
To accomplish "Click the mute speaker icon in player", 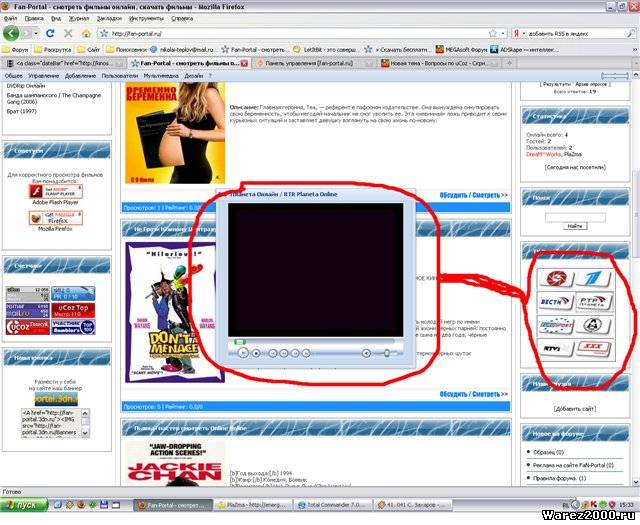I will click(x=365, y=353).
